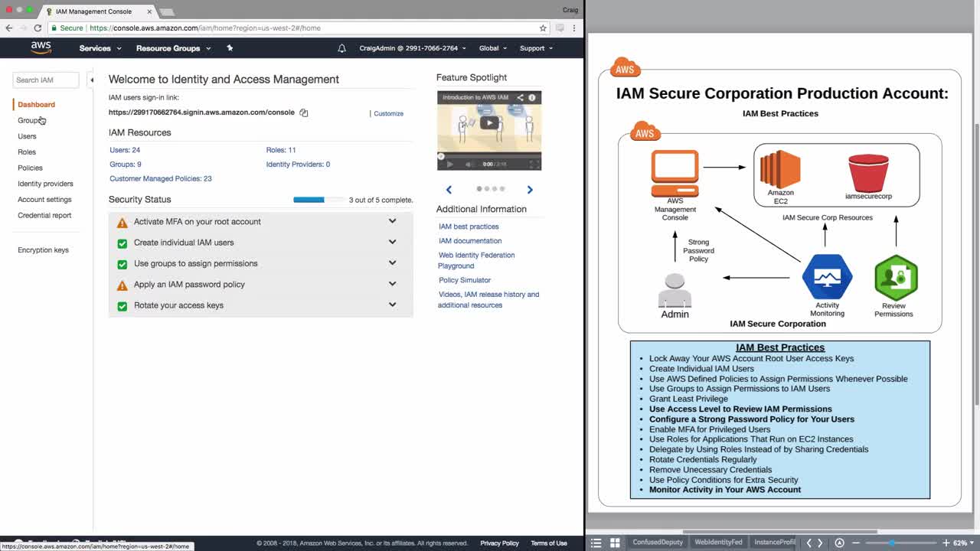Click small play button in video controls
The image size is (980, 551).
click(449, 164)
